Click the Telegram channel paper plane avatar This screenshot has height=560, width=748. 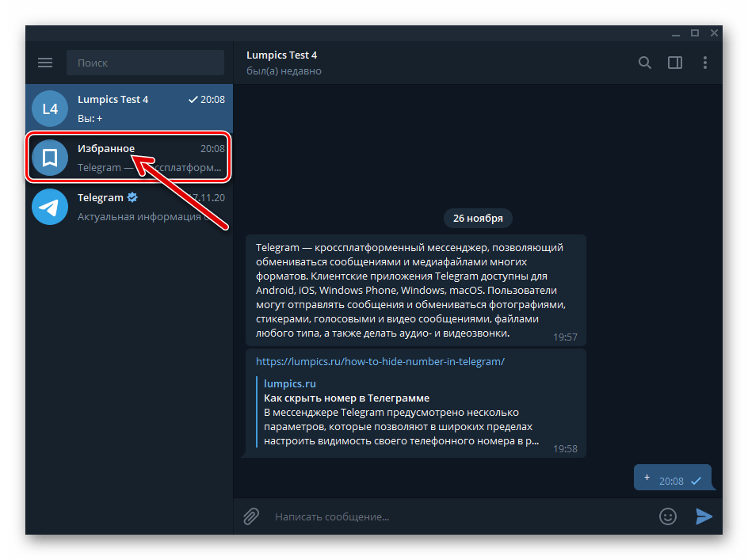click(x=49, y=206)
